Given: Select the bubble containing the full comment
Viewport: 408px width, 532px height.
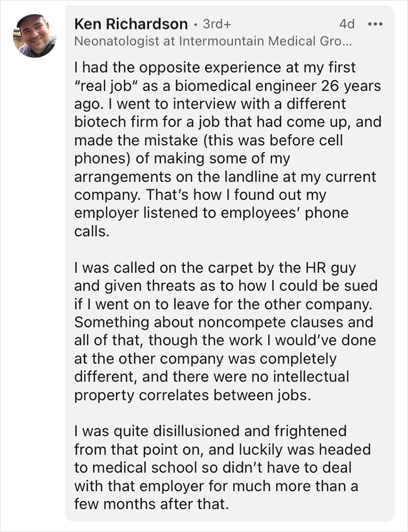Looking at the screenshot, I should [x=233, y=262].
